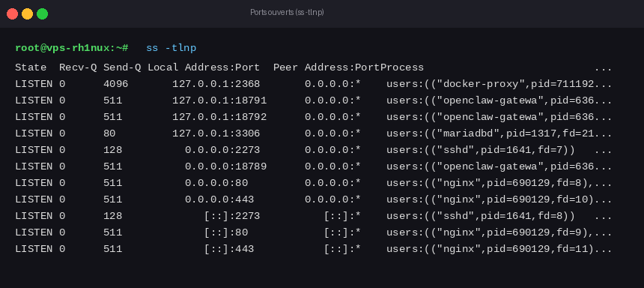
Task: Click the Send-Q value 80 in mariadbd row
Action: pos(109,133)
